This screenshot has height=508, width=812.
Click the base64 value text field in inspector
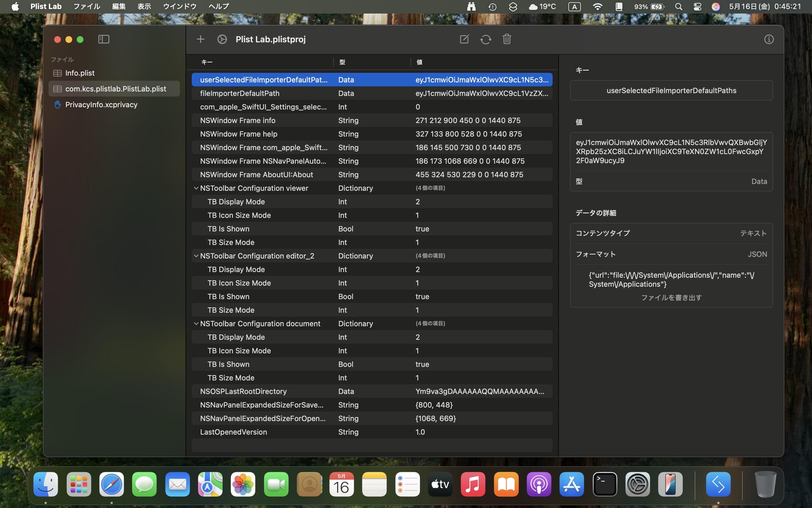671,151
